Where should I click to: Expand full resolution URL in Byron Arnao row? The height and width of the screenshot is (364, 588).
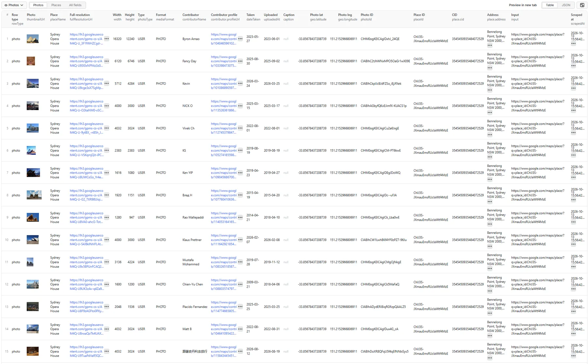point(107,39)
